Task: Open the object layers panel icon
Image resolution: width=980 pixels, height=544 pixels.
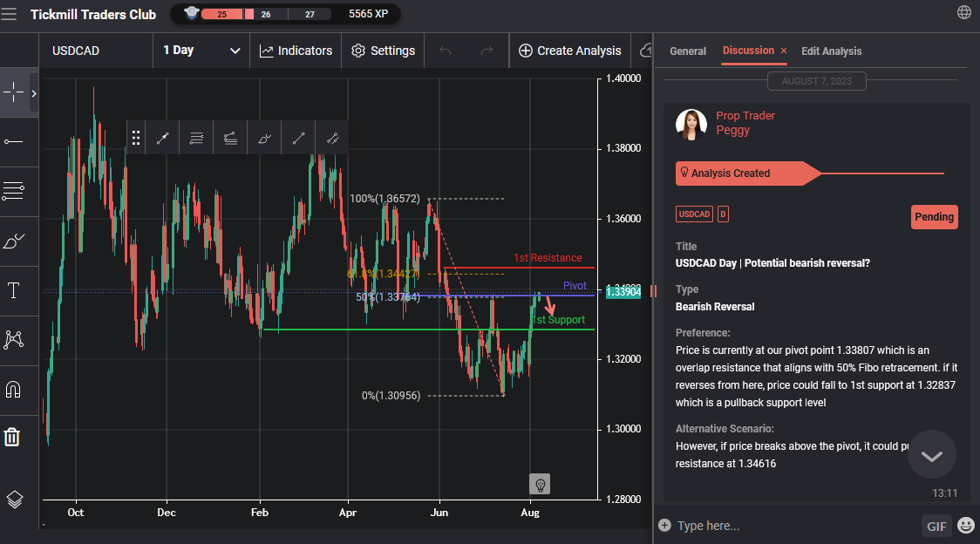Action: pos(14,500)
